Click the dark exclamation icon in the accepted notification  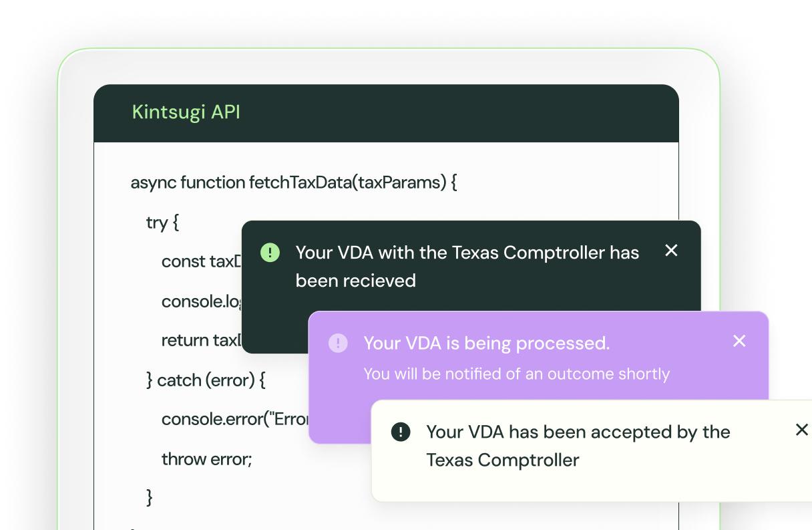(x=401, y=432)
